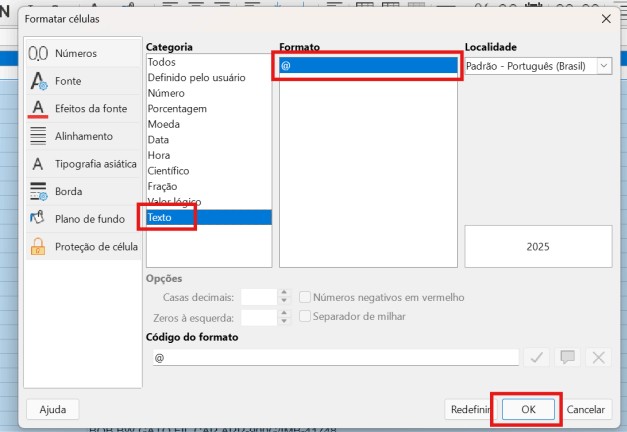Click the remove format X icon
The width and height of the screenshot is (627, 432).
[x=599, y=357]
